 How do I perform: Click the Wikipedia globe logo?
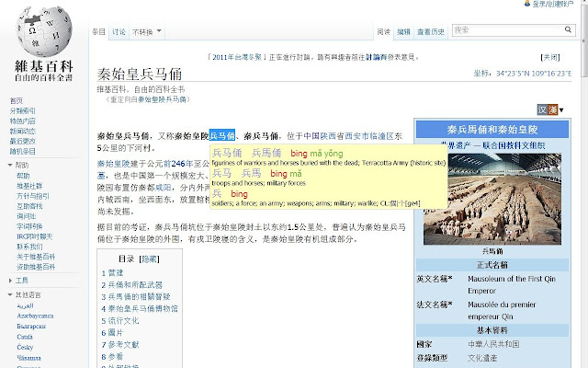click(44, 31)
